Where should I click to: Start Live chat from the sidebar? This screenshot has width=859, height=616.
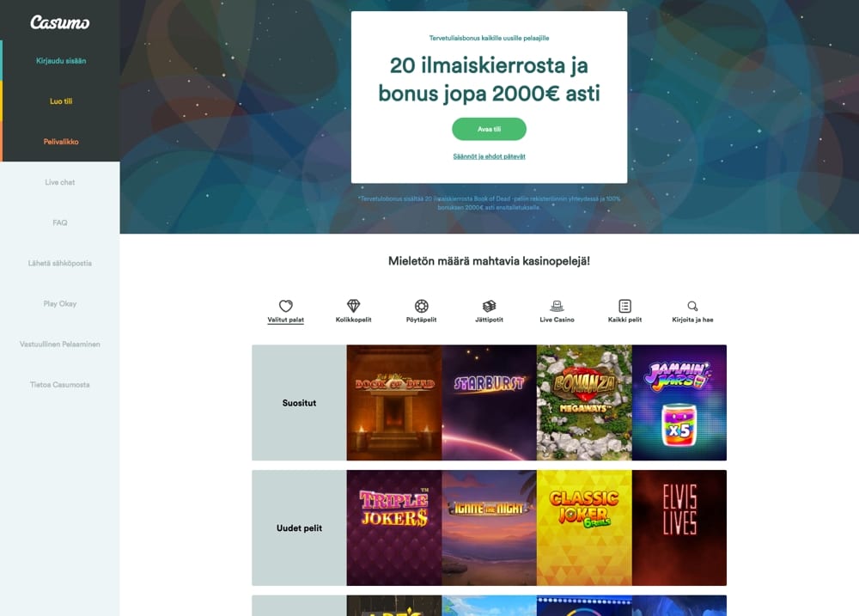(60, 182)
